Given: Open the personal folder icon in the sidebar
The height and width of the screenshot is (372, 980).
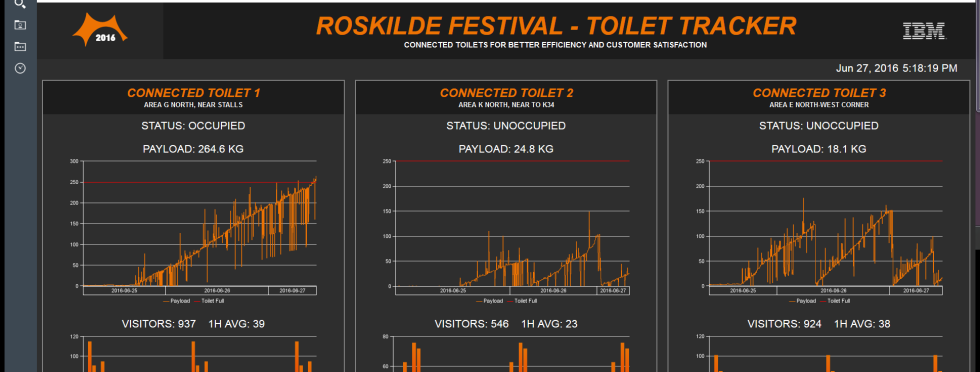Looking at the screenshot, I should pyautogui.click(x=20, y=25).
